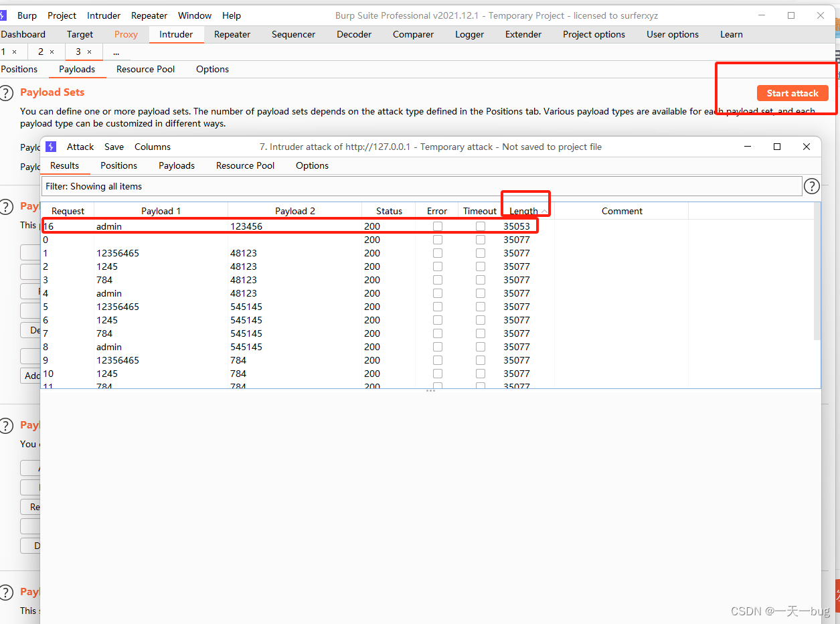Sort results by Payload 1 column header
The height and width of the screenshot is (624, 840).
pos(161,211)
